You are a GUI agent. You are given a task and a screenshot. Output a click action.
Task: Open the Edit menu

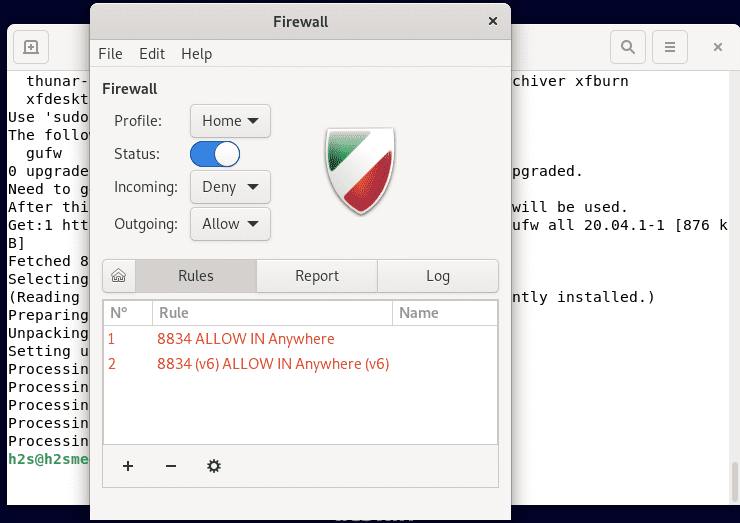[x=152, y=54]
